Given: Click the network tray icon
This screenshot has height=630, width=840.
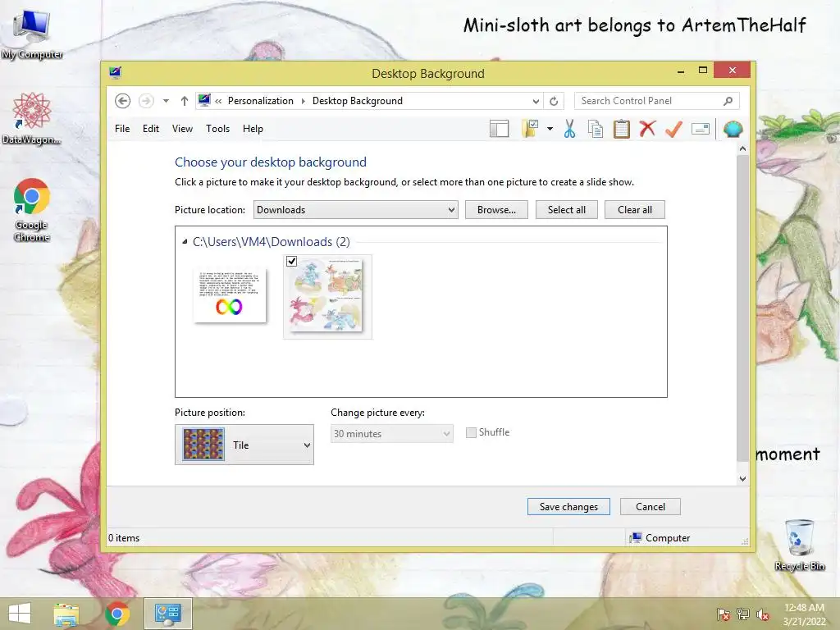Looking at the screenshot, I should click(x=742, y=614).
